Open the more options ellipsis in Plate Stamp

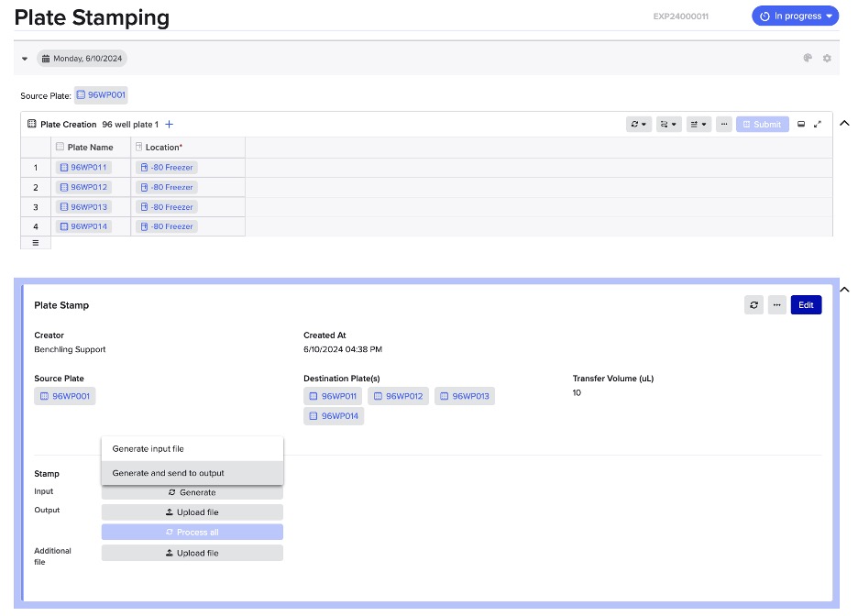click(777, 305)
